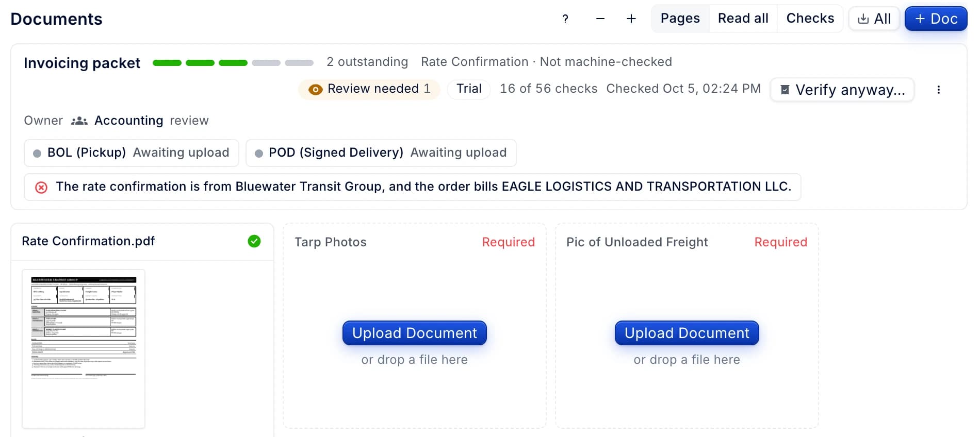Click the eye icon in Review needed
This screenshot has height=437, width=980.
tap(315, 90)
